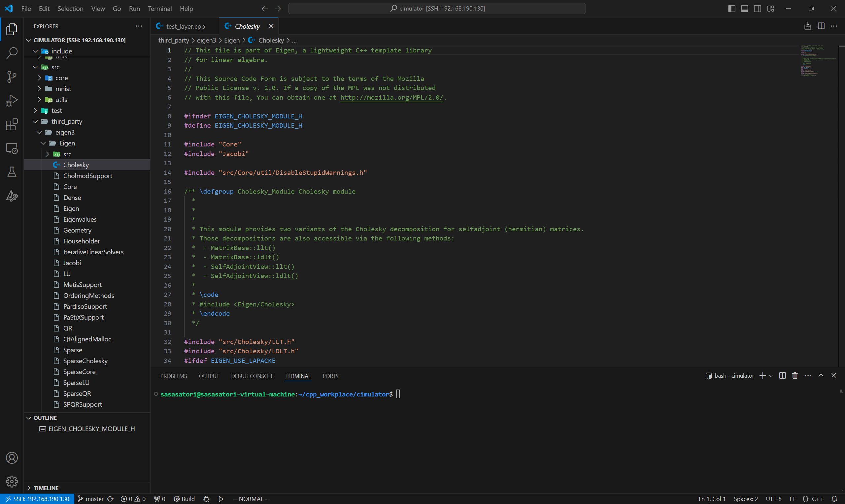Click the editor minimap preview
Screen dimensions: 845x504
coord(819,61)
